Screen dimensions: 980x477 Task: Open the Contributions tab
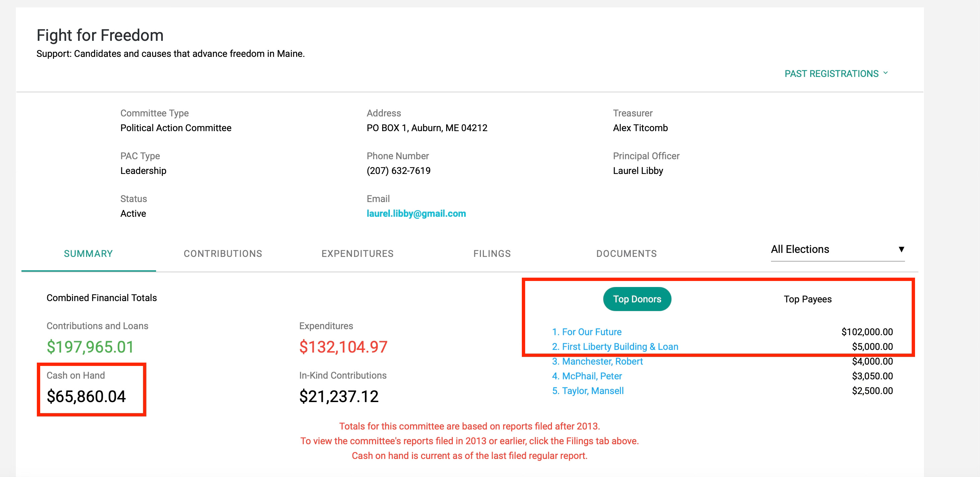[223, 254]
